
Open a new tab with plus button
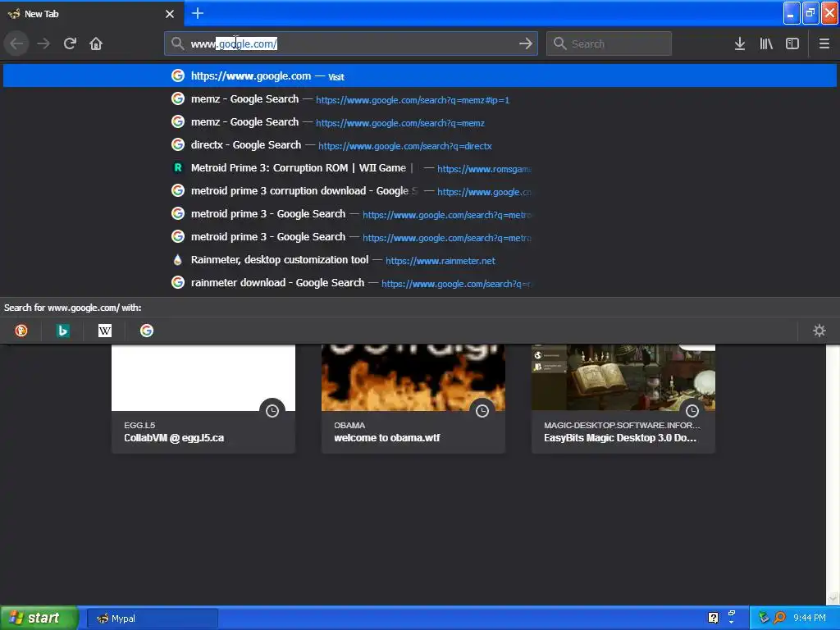pos(198,13)
